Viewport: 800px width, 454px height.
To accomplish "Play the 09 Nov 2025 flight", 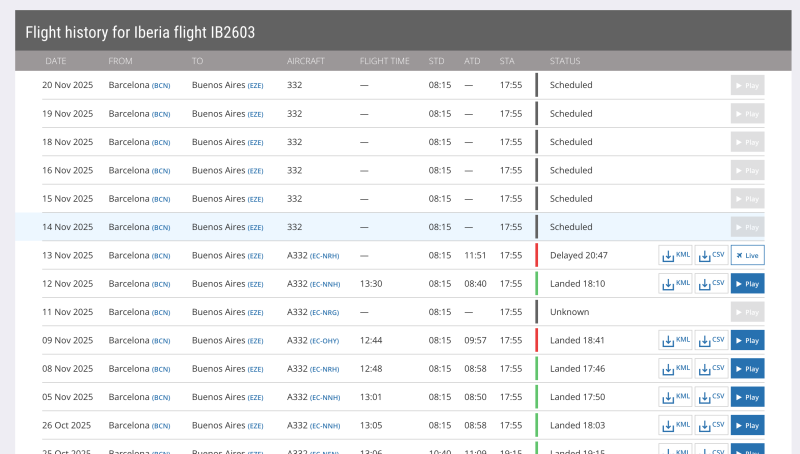I will click(x=747, y=340).
